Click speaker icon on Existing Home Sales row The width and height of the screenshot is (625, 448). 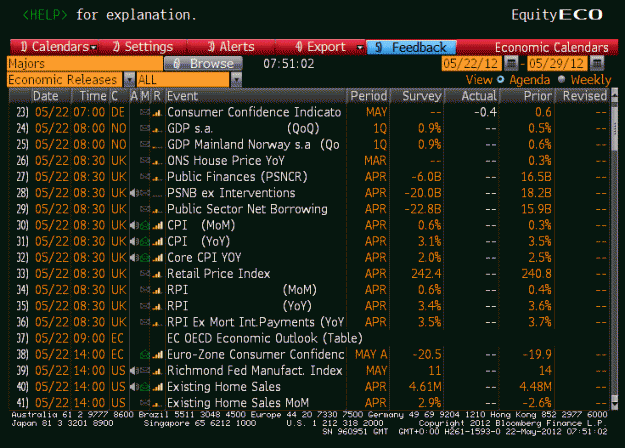(x=134, y=387)
